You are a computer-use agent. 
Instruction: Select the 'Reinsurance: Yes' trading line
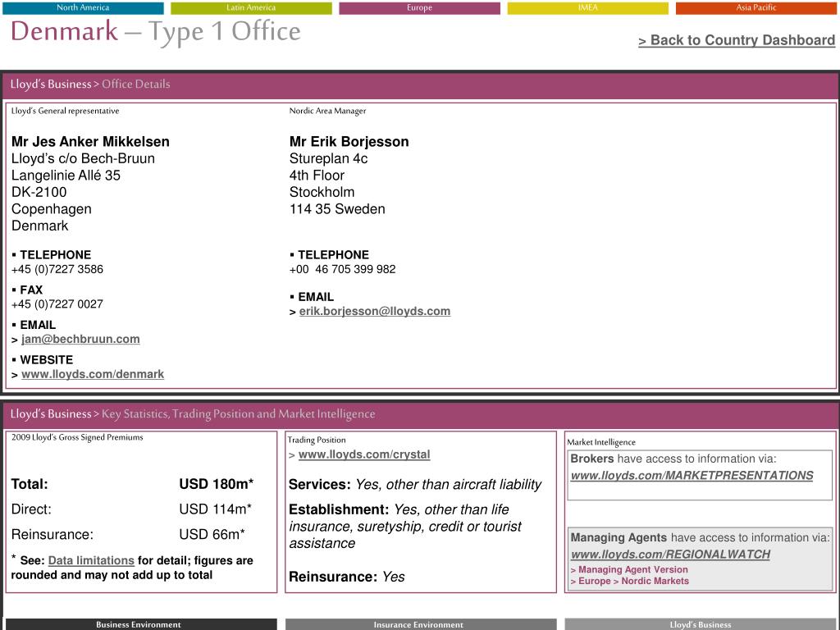click(347, 577)
